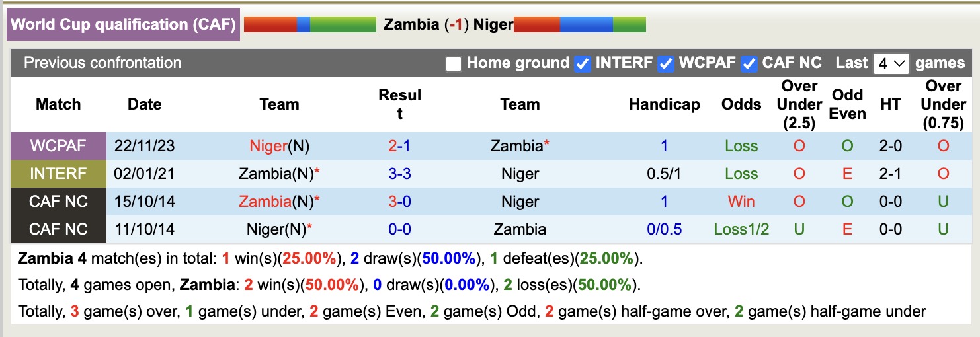Viewport: 980px width, 337px height.
Task: Open the 3-0 result score link
Action: point(399,202)
